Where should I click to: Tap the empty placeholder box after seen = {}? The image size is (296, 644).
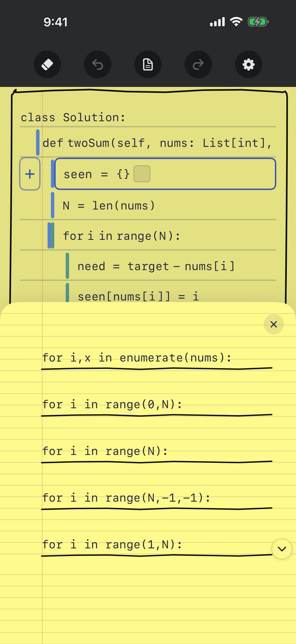point(142,174)
